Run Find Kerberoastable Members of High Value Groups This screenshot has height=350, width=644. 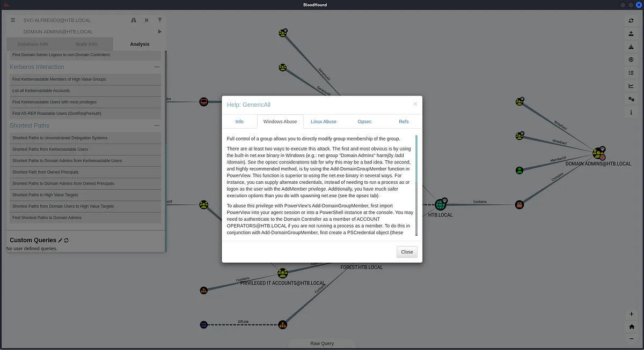pos(85,79)
